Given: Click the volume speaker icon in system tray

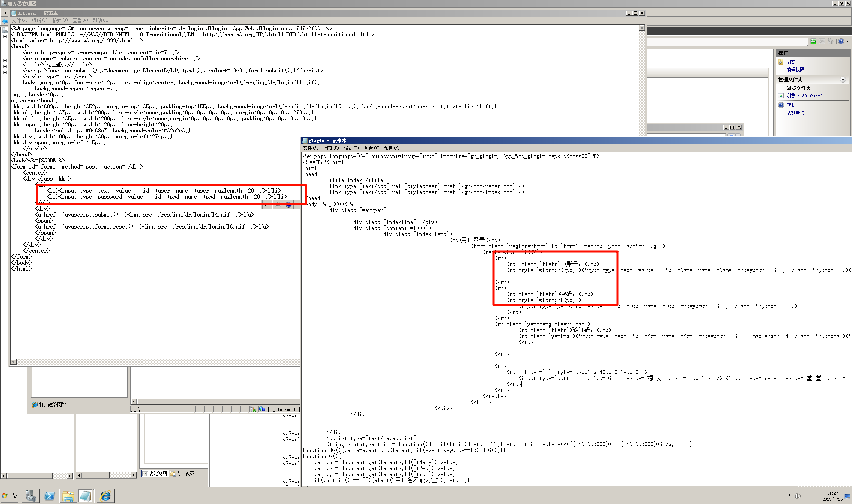Looking at the screenshot, I should tap(798, 496).
